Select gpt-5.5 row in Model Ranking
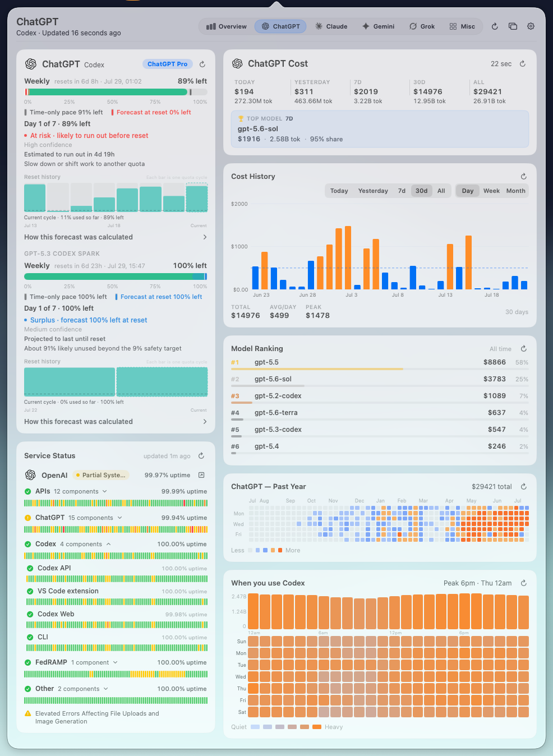This screenshot has width=553, height=756. (380, 363)
